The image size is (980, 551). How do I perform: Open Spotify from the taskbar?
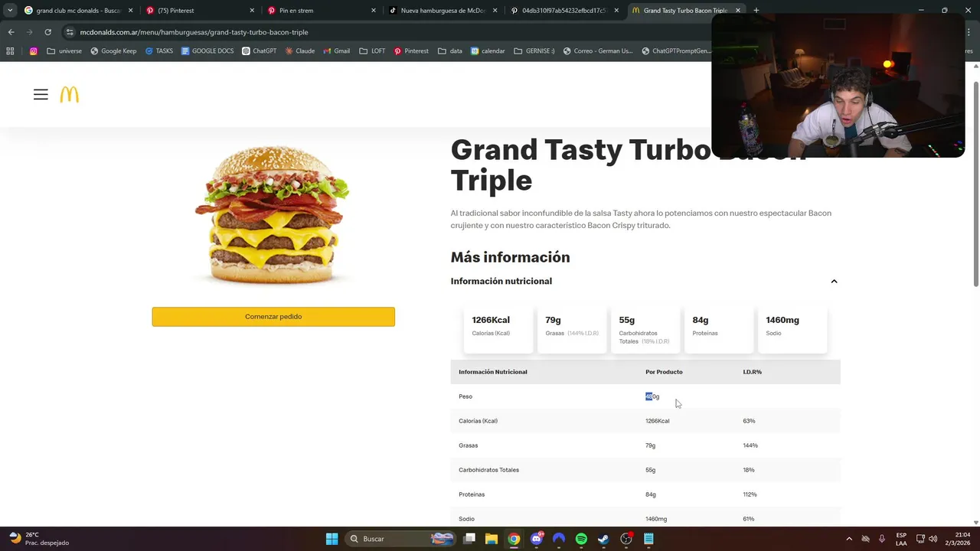click(x=581, y=539)
